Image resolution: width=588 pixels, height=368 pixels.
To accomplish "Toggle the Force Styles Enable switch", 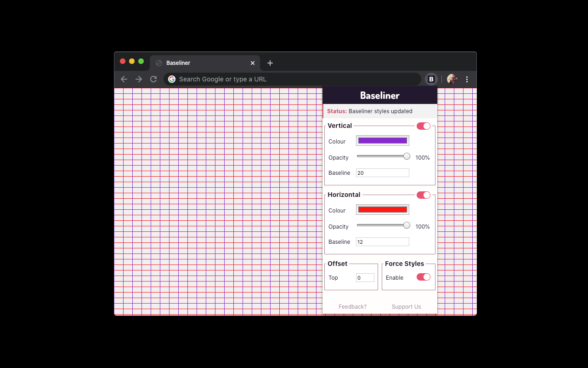I will click(424, 277).
